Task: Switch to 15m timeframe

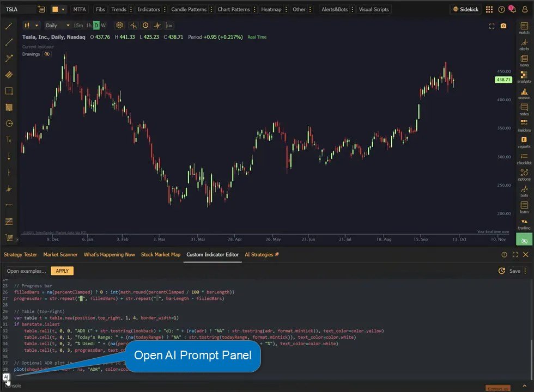Action: [78, 26]
